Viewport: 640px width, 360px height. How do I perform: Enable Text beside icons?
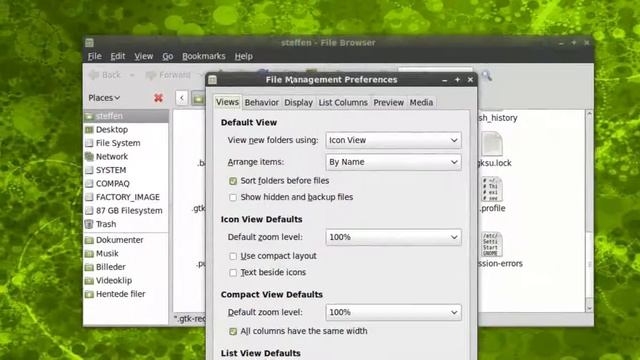(x=233, y=272)
